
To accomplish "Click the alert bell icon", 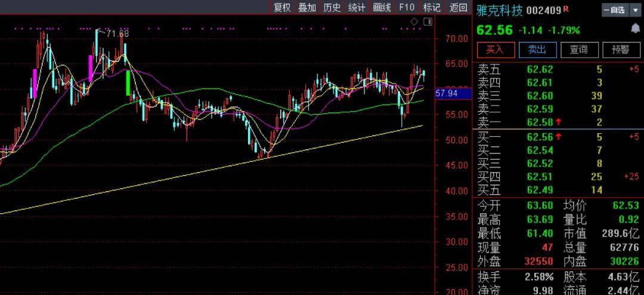I will click(x=634, y=29).
